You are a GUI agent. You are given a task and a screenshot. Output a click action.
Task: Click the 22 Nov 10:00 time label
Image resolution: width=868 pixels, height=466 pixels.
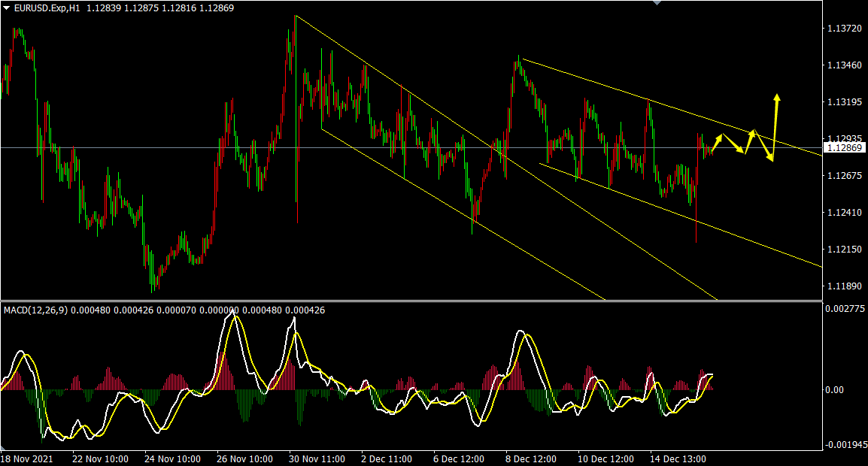point(100,458)
